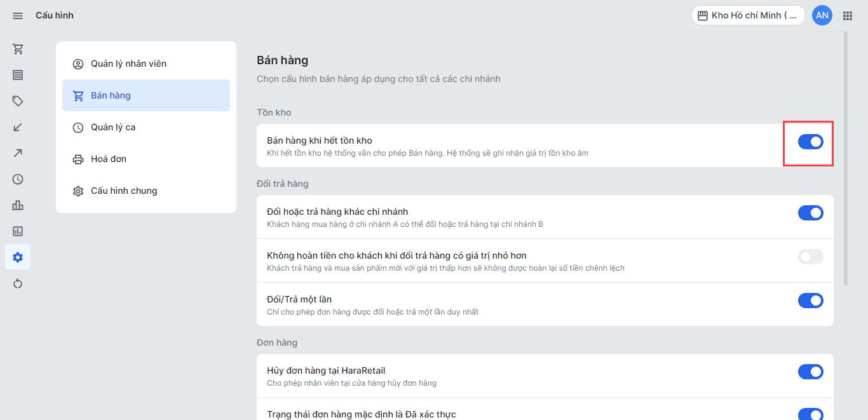The image size is (868, 420).
Task: Disable the "Bán hàng khi hết tồn kho" toggle
Action: click(x=810, y=142)
